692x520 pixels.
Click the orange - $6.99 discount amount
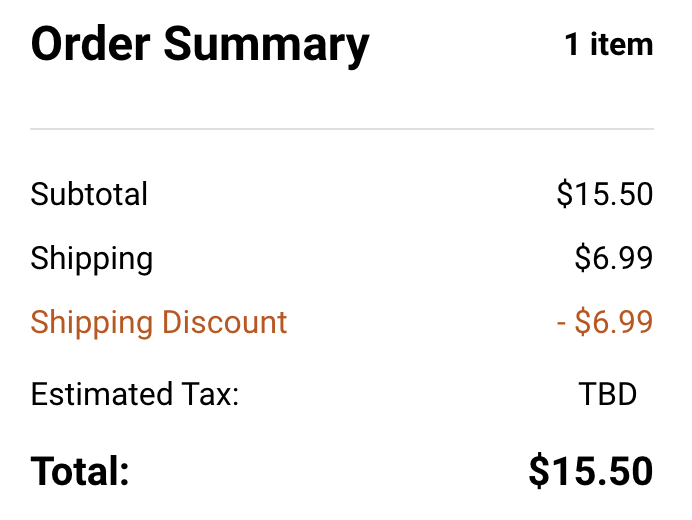604,323
